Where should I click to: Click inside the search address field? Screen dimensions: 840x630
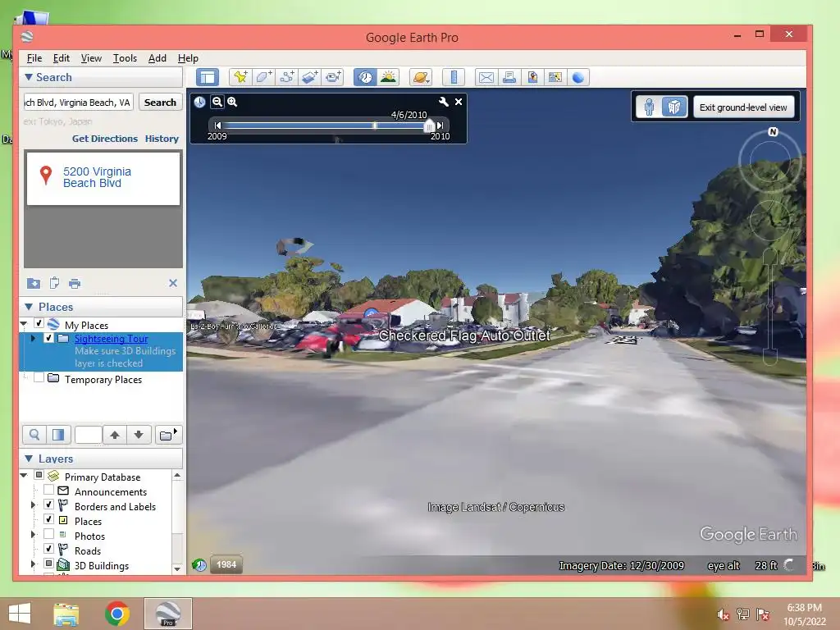click(x=78, y=103)
